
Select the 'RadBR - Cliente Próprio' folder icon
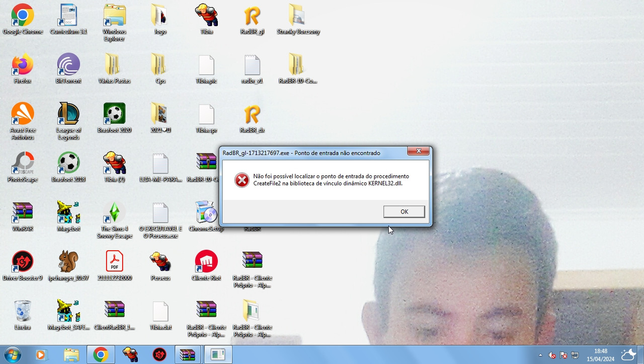[x=252, y=319]
